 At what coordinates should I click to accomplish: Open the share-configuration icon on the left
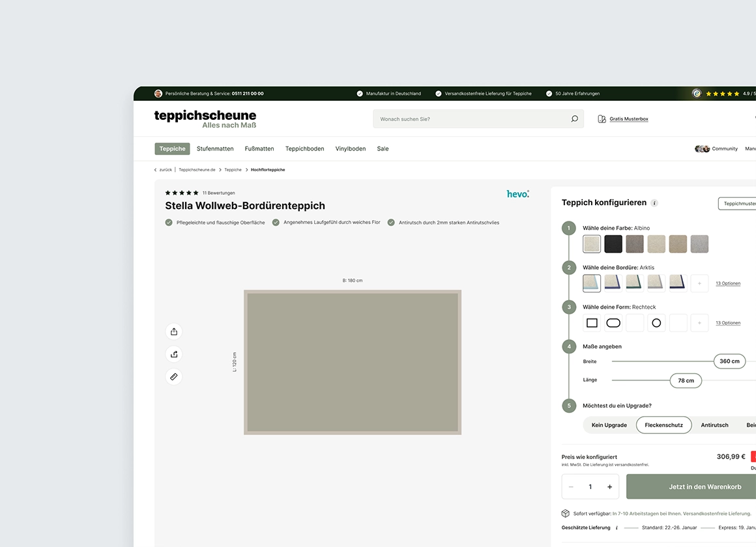coord(173,354)
